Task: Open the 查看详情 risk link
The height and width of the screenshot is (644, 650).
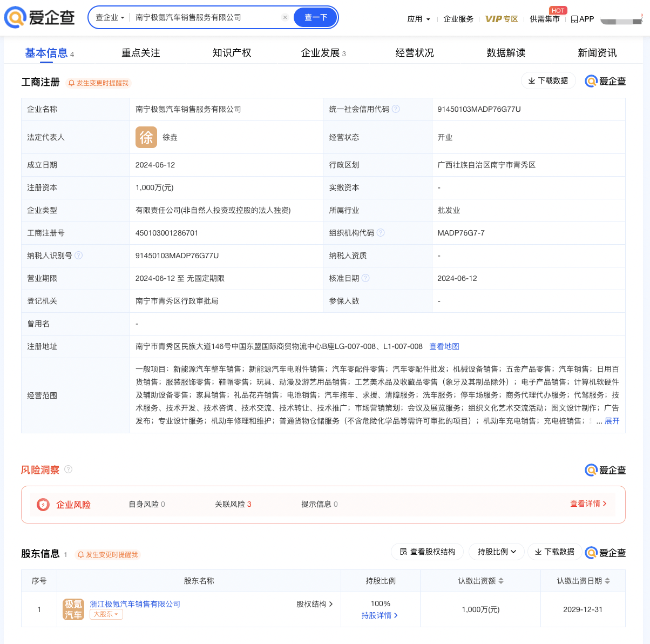Action: pyautogui.click(x=588, y=504)
